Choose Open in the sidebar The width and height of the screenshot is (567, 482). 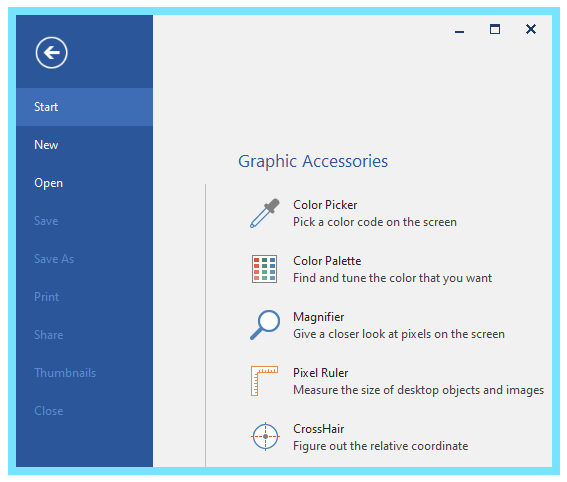[x=85, y=183]
